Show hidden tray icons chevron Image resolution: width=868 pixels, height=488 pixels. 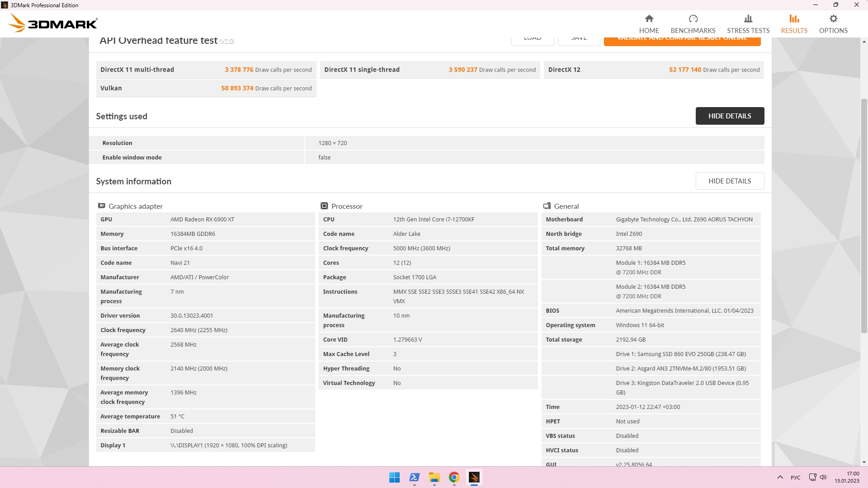click(780, 477)
